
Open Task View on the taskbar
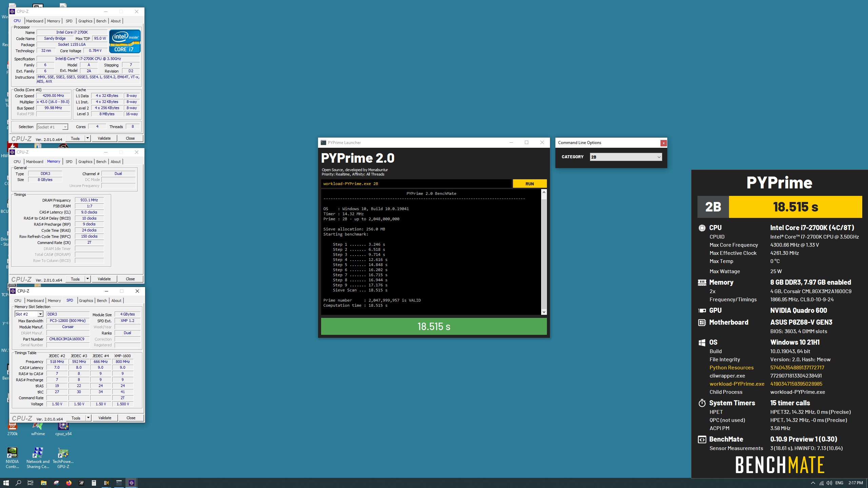tap(31, 483)
